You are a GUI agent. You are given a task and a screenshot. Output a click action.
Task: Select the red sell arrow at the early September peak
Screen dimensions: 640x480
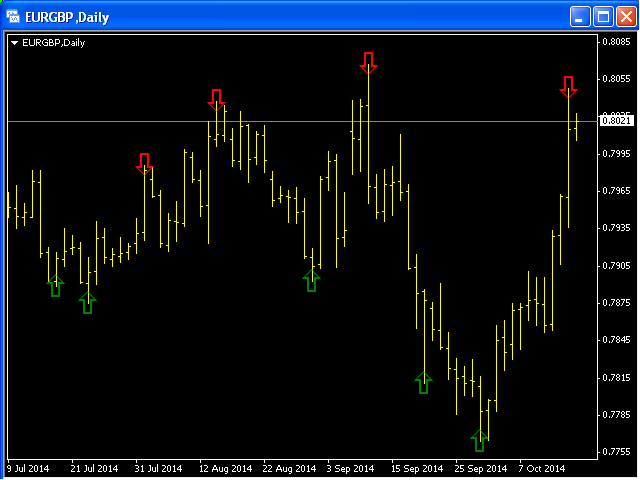[x=369, y=63]
